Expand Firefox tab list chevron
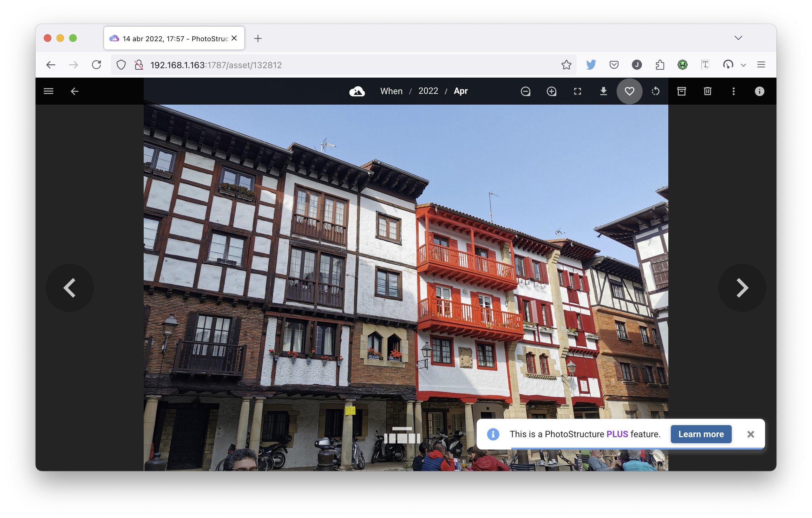The height and width of the screenshot is (518, 812). tap(738, 38)
